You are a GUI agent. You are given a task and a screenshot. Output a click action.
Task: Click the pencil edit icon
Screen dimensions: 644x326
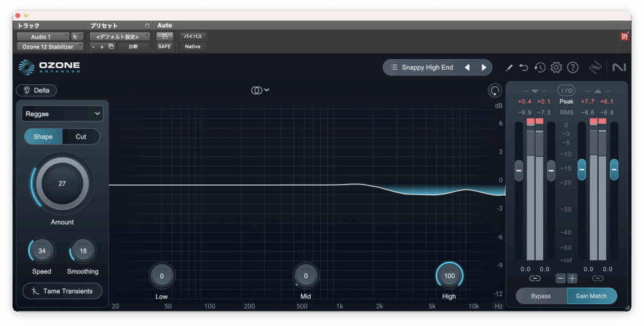[x=509, y=67]
